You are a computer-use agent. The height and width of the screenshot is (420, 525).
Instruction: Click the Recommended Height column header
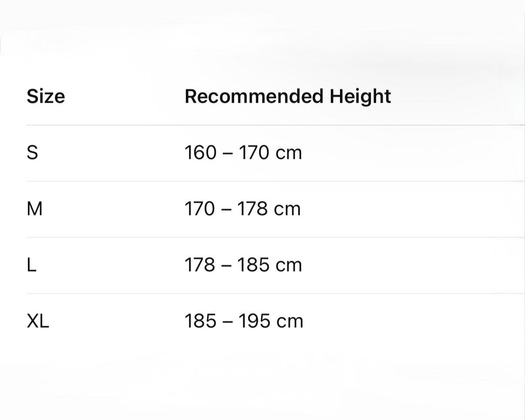coord(288,96)
